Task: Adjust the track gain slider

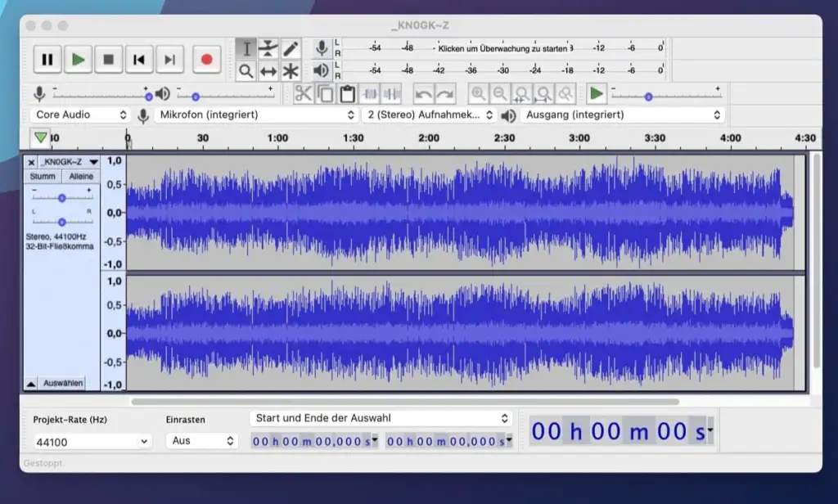Action: [62, 198]
